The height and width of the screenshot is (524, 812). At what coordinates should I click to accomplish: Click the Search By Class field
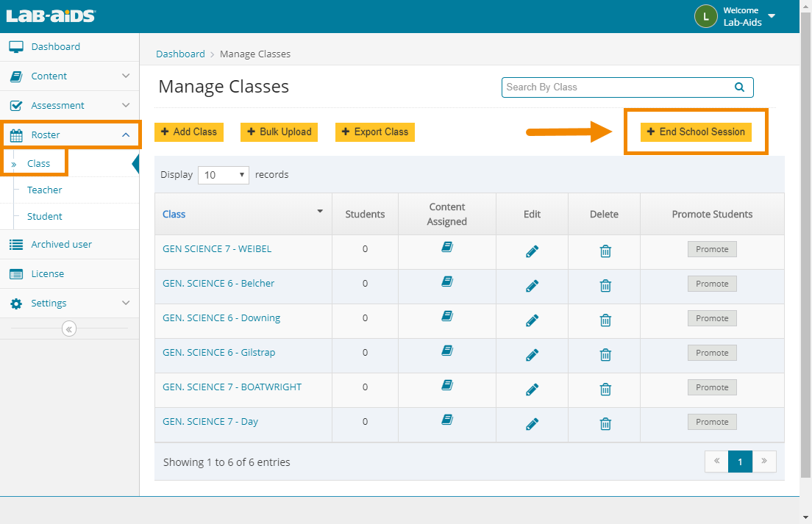coord(618,87)
